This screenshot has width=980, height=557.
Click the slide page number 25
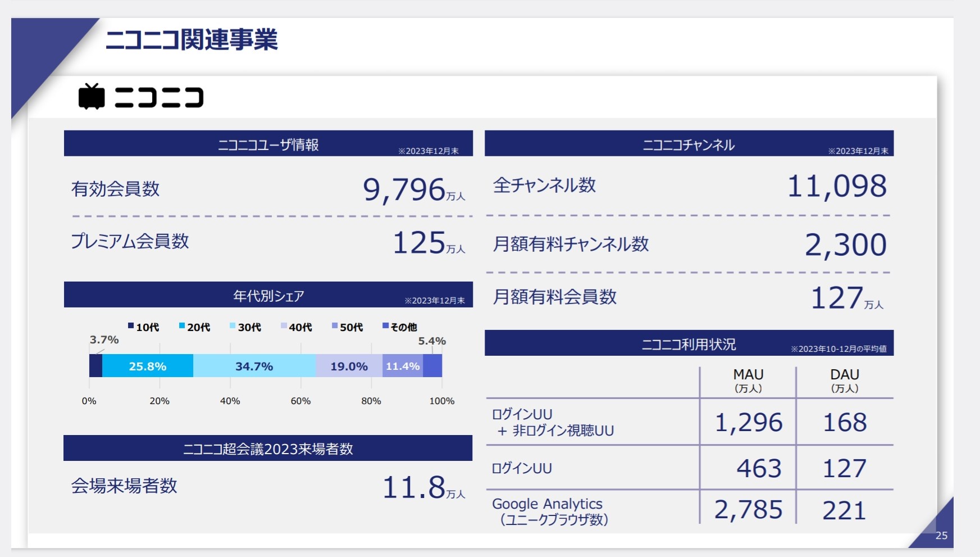point(942,536)
